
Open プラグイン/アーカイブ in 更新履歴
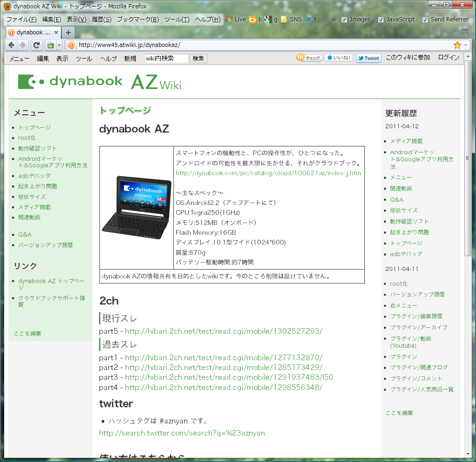419,328
